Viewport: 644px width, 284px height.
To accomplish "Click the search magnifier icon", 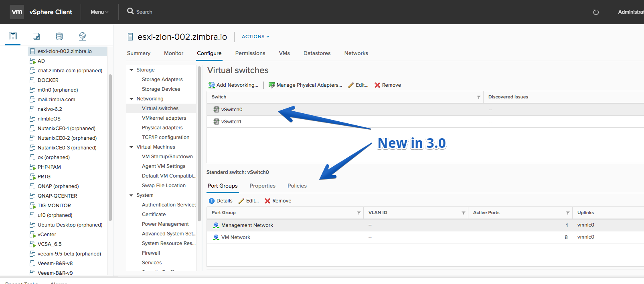I will tap(130, 11).
